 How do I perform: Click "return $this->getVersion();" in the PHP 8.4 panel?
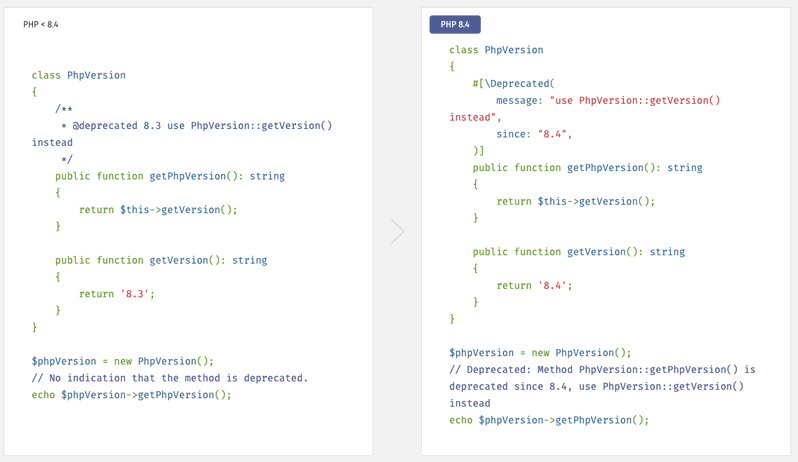click(x=576, y=201)
